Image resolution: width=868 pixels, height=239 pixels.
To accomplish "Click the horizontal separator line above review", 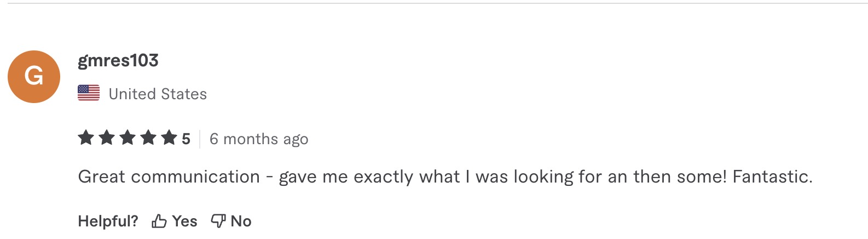I will (434, 3).
